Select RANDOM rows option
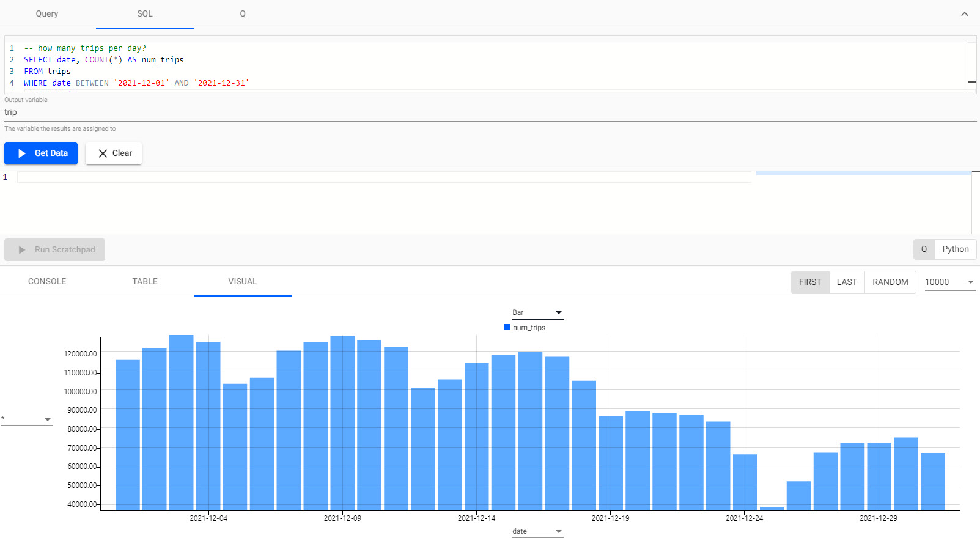This screenshot has width=980, height=538. coord(890,282)
